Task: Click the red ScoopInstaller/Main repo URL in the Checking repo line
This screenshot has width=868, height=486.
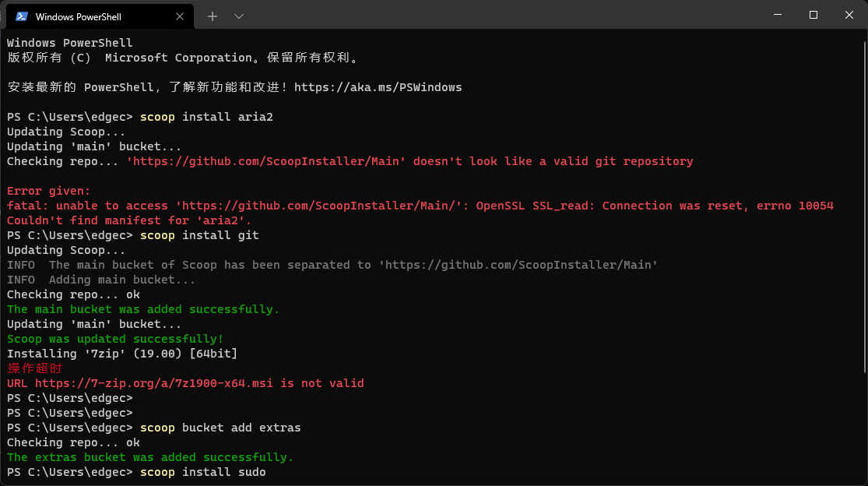Action: tap(265, 162)
